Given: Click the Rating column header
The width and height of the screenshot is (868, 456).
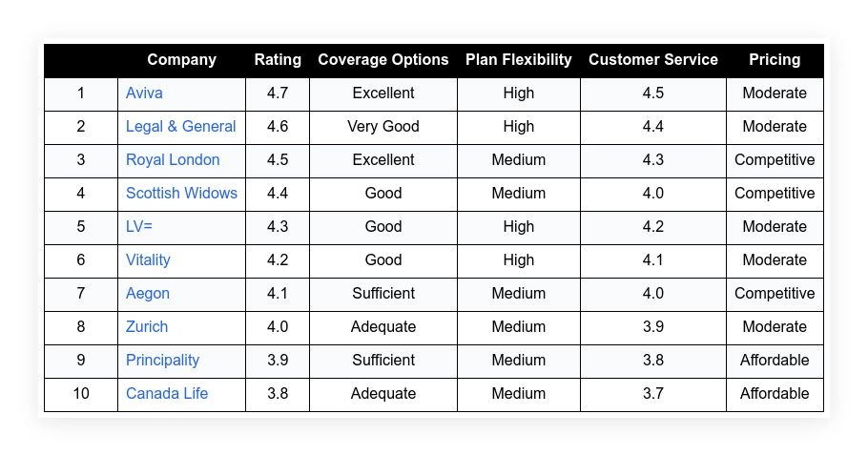Looking at the screenshot, I should tap(278, 60).
